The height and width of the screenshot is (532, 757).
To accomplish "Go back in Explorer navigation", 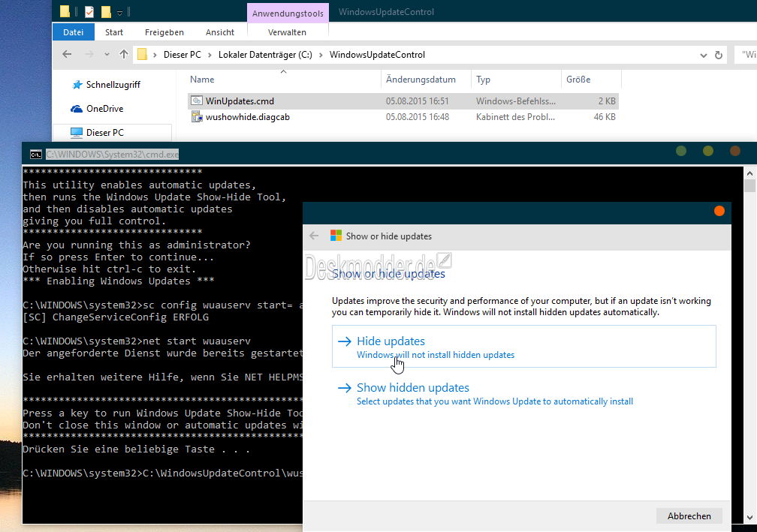I will tap(67, 55).
